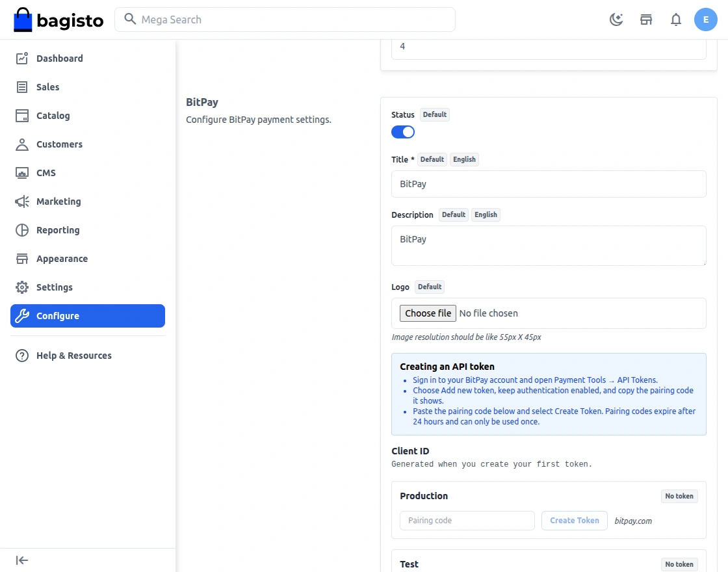This screenshot has width=728, height=572.
Task: Click English badge beside Title
Action: pos(464,159)
